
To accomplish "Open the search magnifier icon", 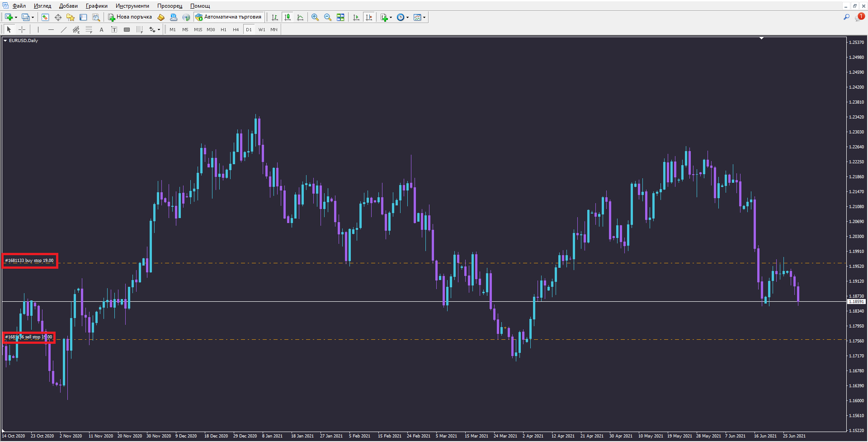I will click(846, 17).
